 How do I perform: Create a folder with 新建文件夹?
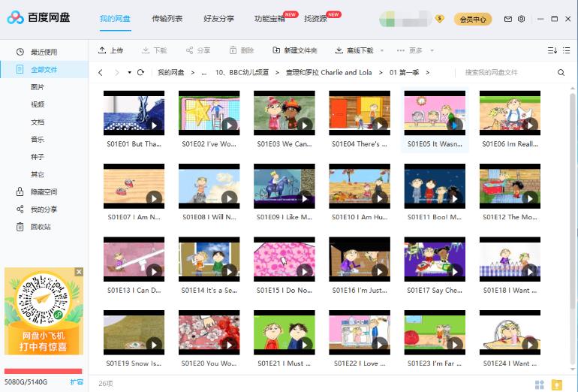(294, 50)
